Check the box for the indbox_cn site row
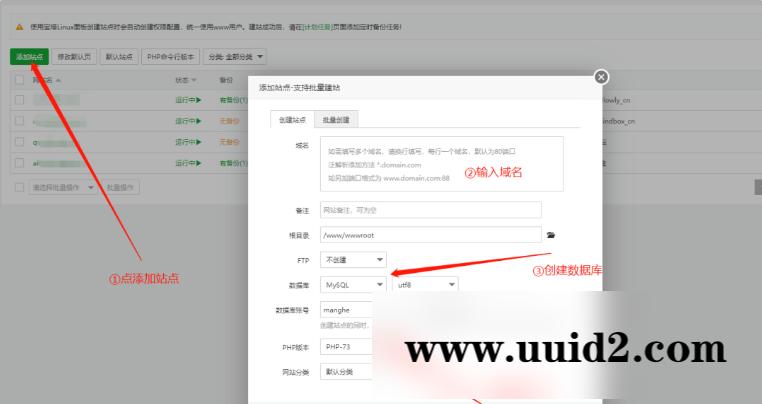762x404 pixels. pyautogui.click(x=19, y=121)
